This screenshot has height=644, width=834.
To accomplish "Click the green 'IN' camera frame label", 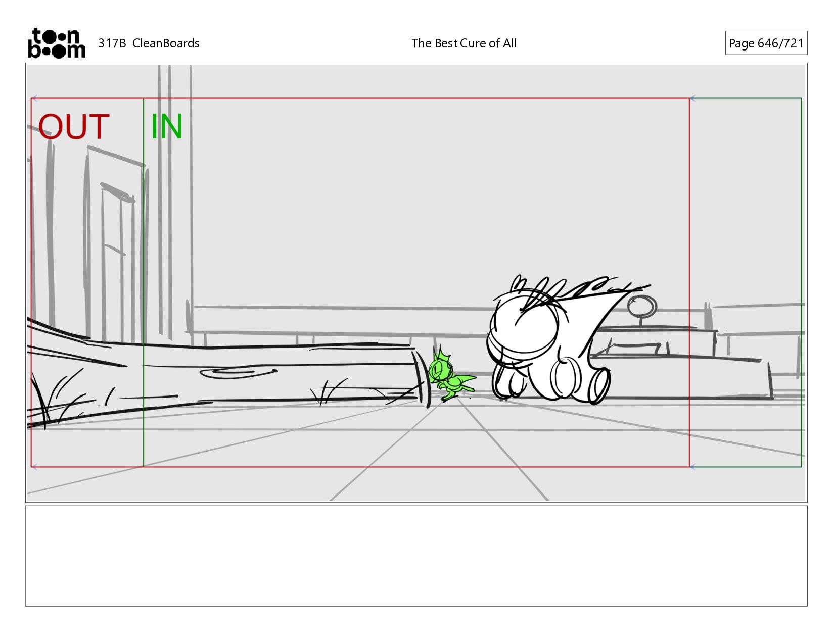I will [166, 127].
